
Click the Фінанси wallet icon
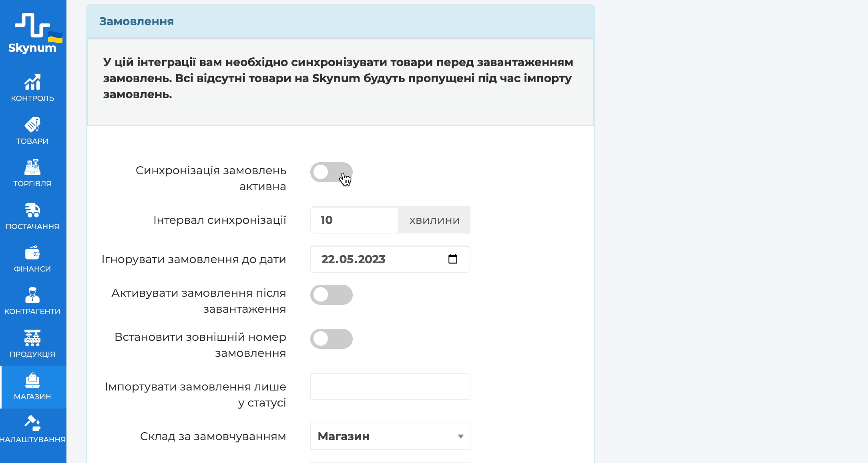pyautogui.click(x=32, y=253)
